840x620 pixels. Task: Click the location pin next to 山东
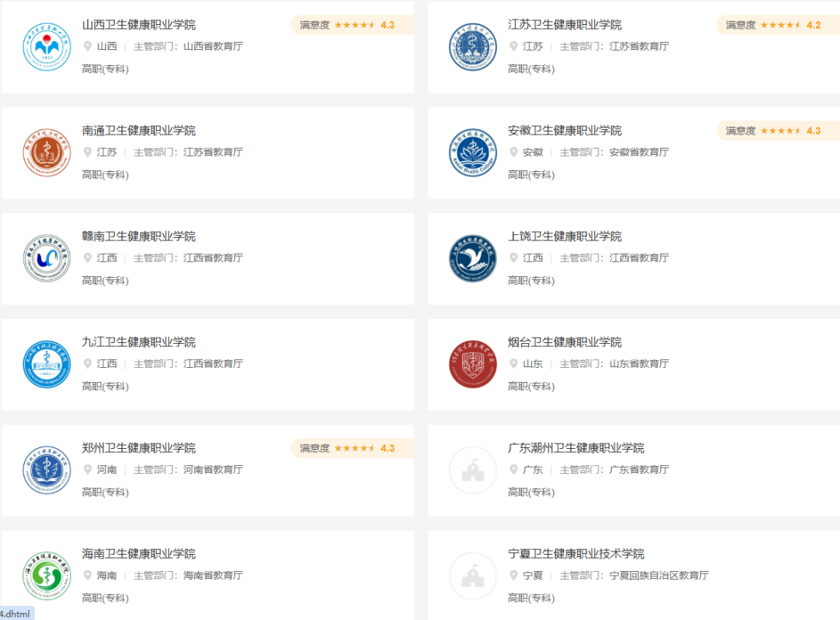pos(514,364)
